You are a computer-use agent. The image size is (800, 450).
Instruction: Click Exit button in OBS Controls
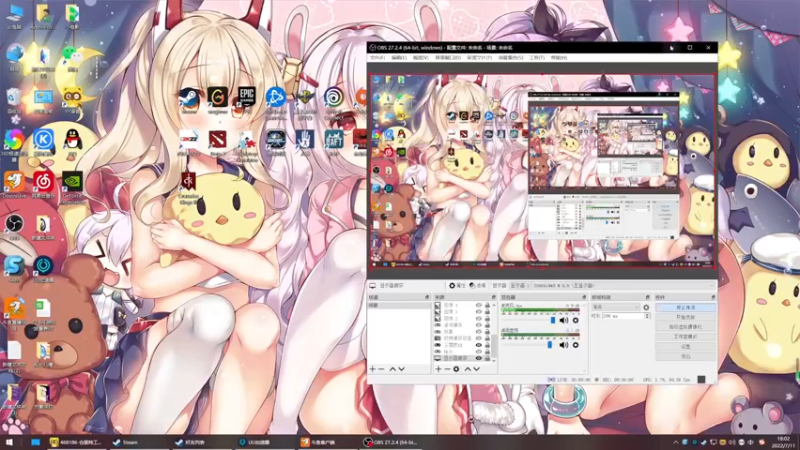pos(685,356)
